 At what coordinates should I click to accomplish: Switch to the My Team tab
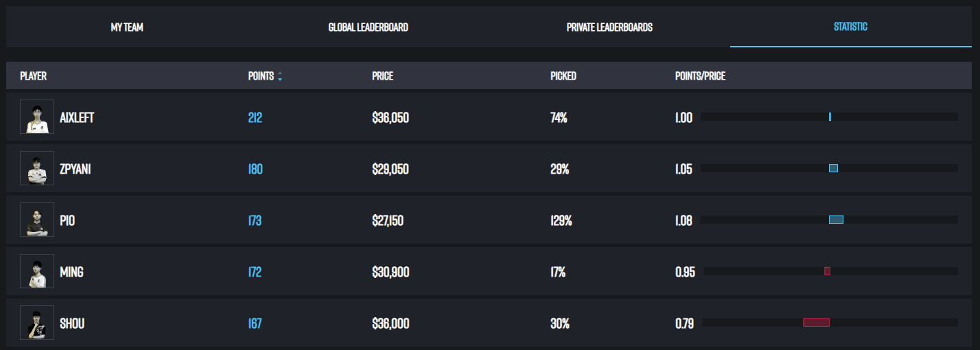pos(127,27)
